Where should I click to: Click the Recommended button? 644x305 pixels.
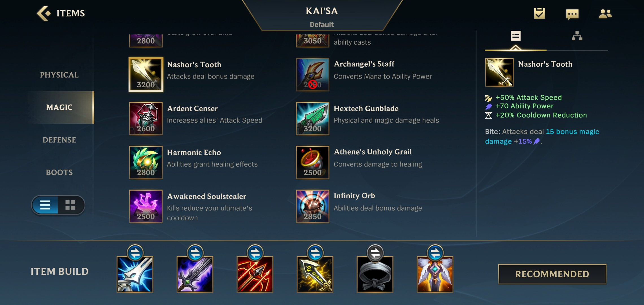tap(552, 274)
